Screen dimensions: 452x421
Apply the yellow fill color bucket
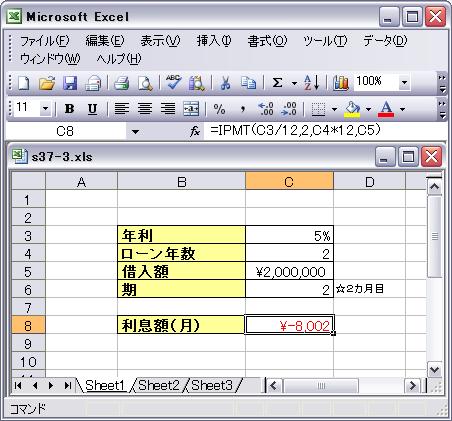pyautogui.click(x=352, y=109)
